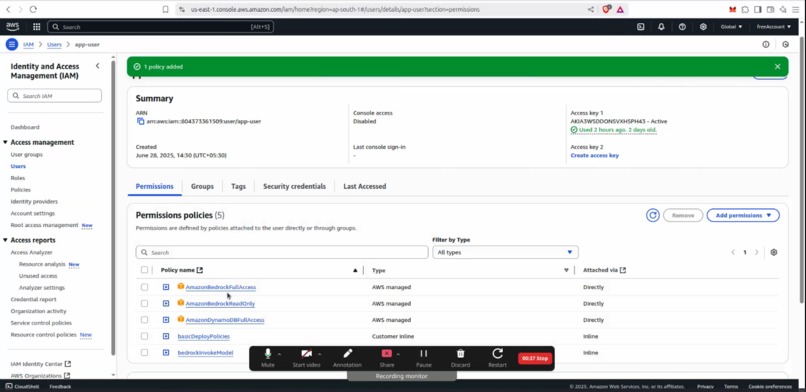Image resolution: width=806 pixels, height=392 pixels.
Task: Click the CloudShell icon in the footer
Action: pyautogui.click(x=9, y=386)
